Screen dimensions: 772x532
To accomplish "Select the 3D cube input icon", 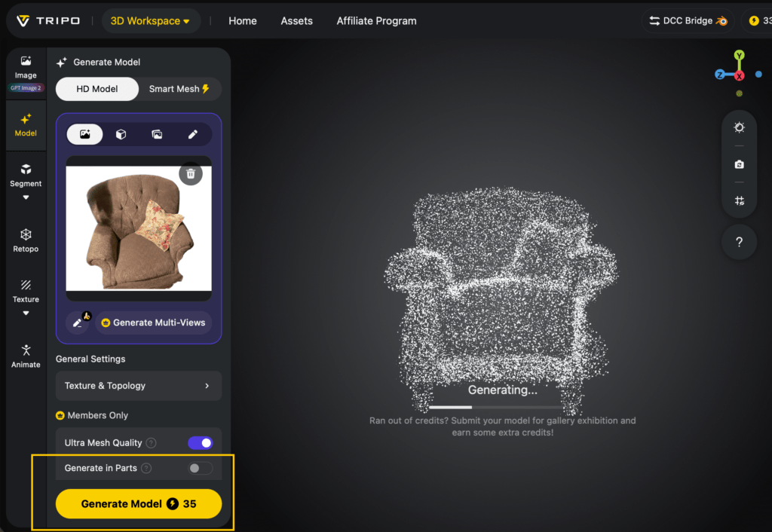I will [x=121, y=134].
